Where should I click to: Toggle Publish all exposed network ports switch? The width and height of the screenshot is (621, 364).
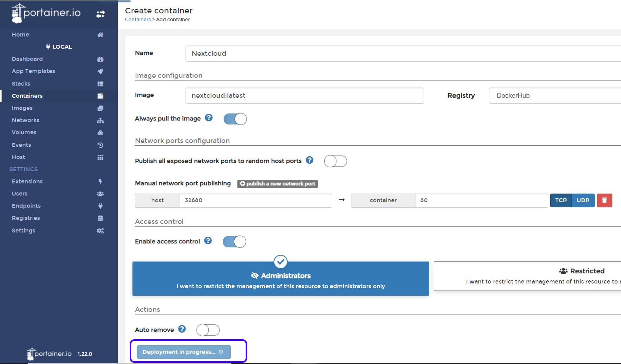click(x=335, y=161)
